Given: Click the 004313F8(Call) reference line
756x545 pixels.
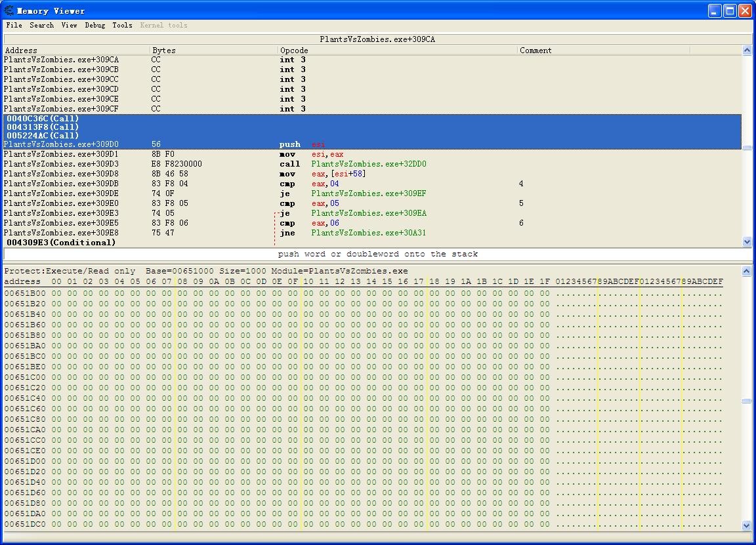Looking at the screenshot, I should tap(43, 127).
